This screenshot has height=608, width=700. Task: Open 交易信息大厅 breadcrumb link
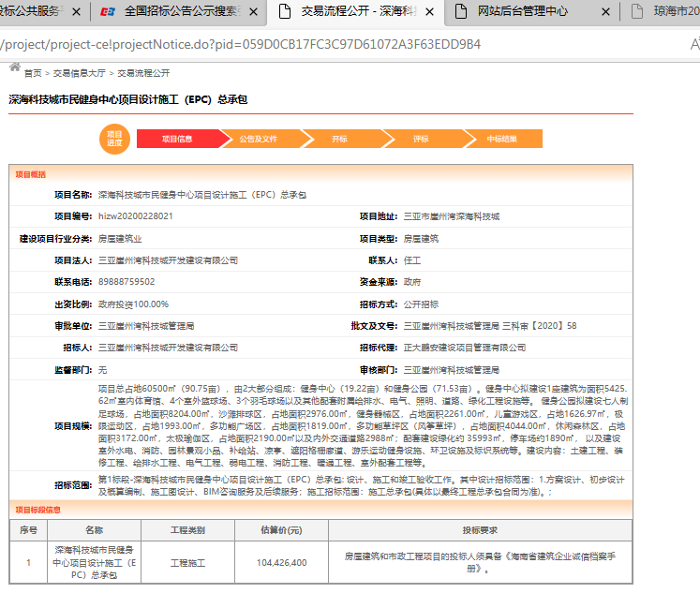tap(79, 72)
